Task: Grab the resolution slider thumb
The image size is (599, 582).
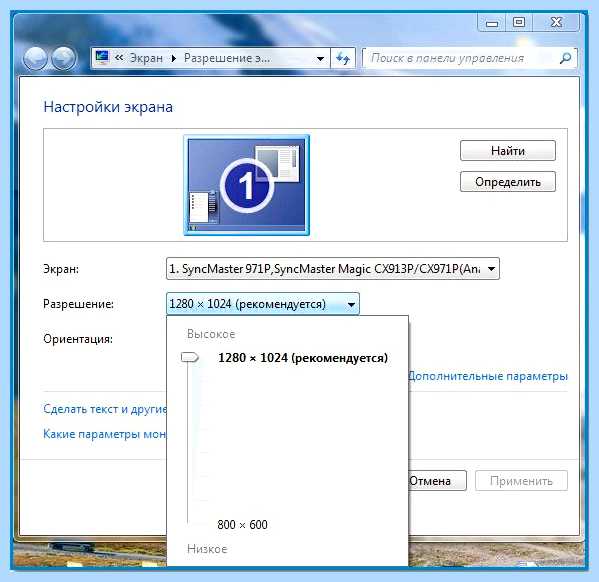Action: point(189,357)
